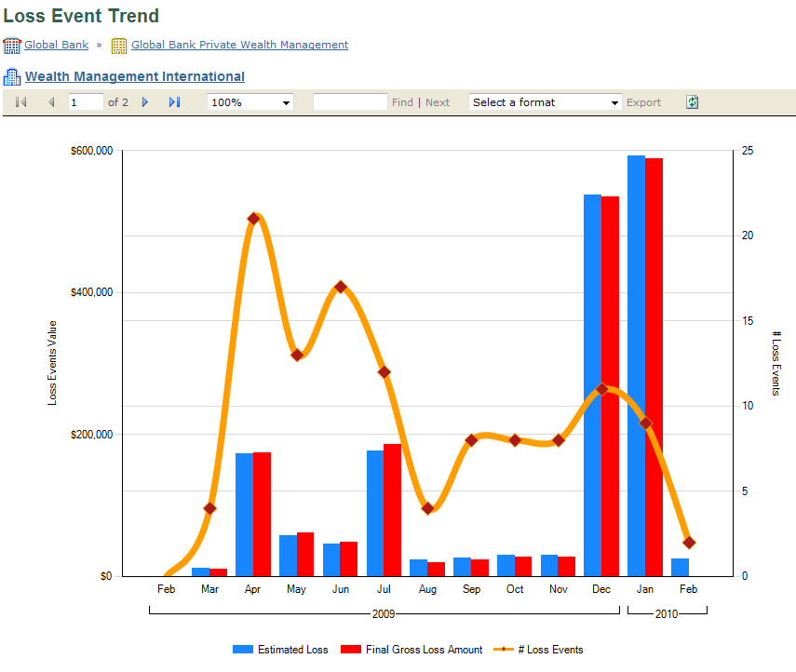Go to previous page arrow
Screen dimensions: 796x672
point(51,102)
